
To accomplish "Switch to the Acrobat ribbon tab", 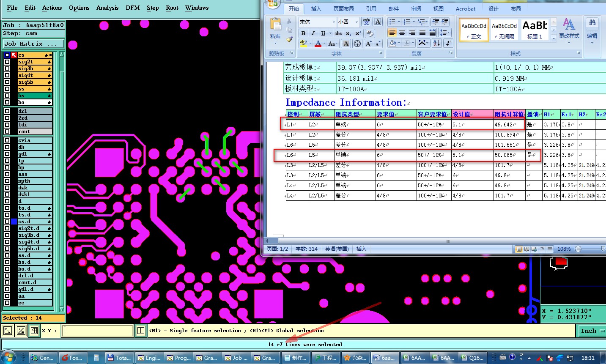I will (x=466, y=8).
